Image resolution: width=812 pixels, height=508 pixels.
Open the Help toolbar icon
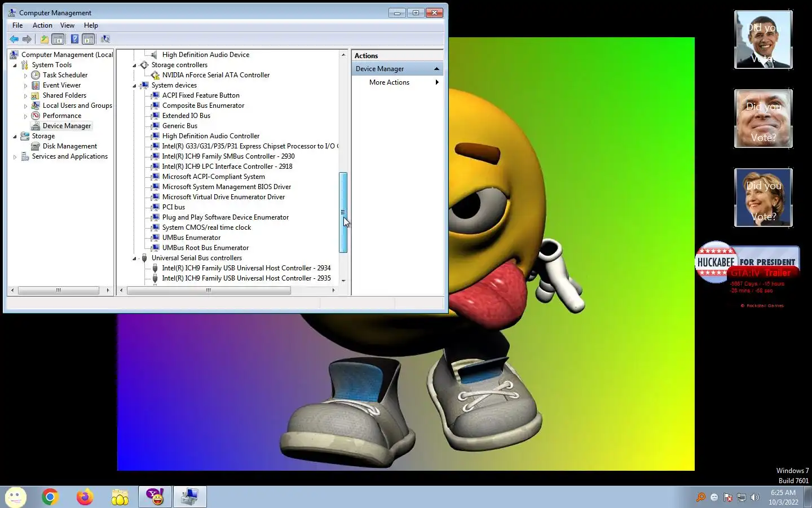[x=74, y=39]
